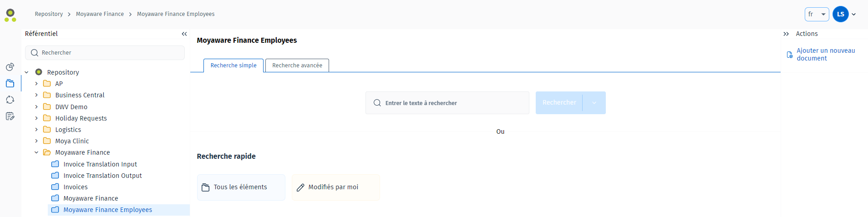Click the add new document icon
The image size is (868, 217).
[x=790, y=55]
